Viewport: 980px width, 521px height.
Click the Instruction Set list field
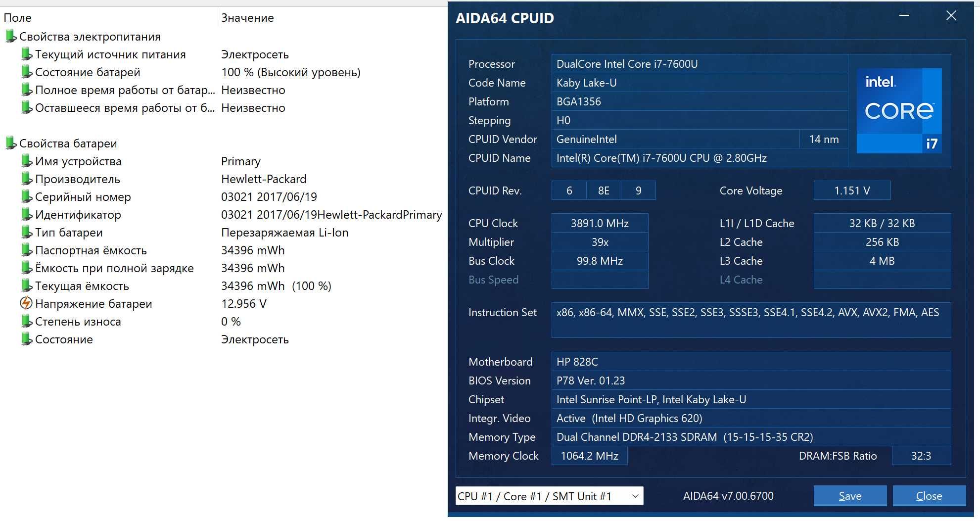pos(751,320)
